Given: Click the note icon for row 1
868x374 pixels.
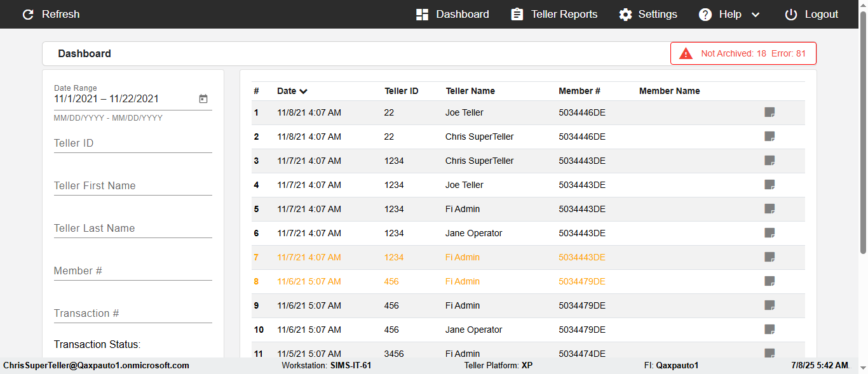Looking at the screenshot, I should tap(770, 112).
